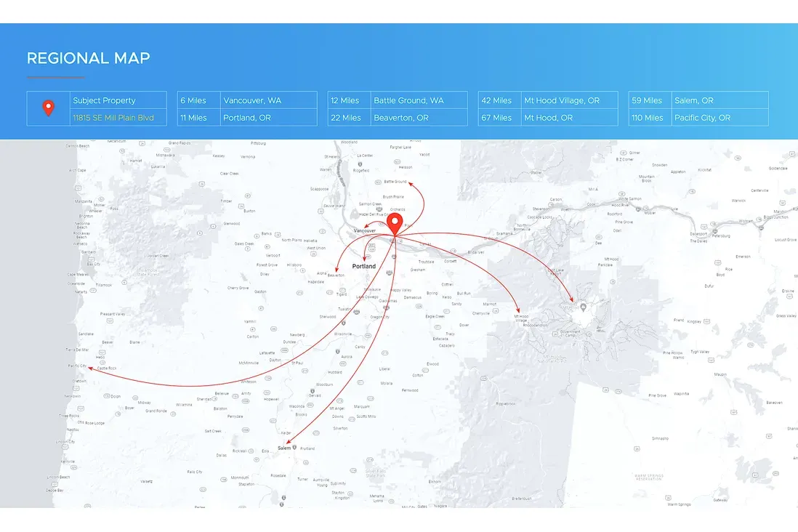The width and height of the screenshot is (798, 532).
Task: Select the Subject Property legend label
Action: pos(104,100)
